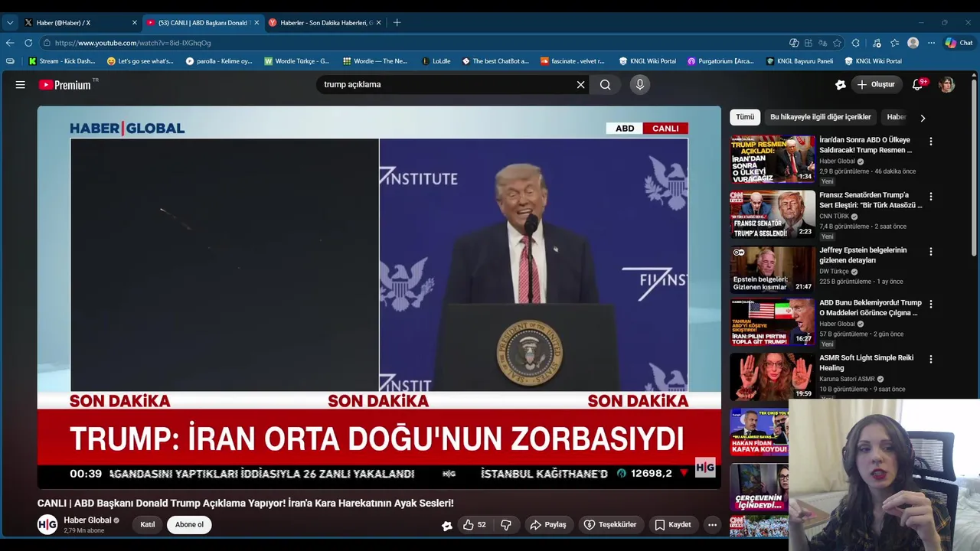This screenshot has width=980, height=551.
Task: Click the Paylaş share button
Action: pyautogui.click(x=548, y=525)
